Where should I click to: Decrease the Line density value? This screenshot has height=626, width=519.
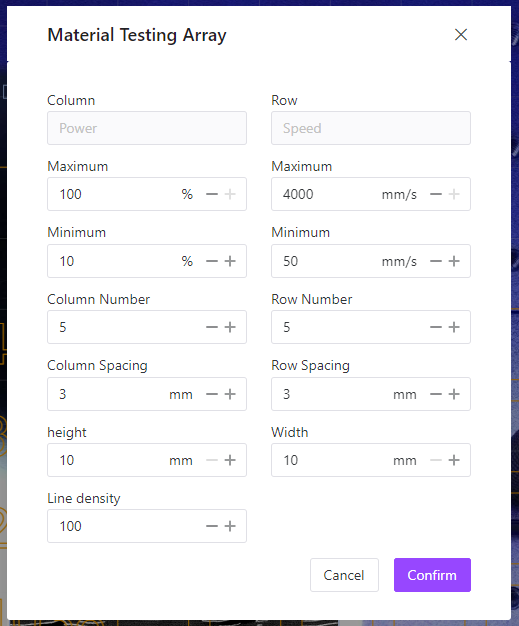point(212,526)
